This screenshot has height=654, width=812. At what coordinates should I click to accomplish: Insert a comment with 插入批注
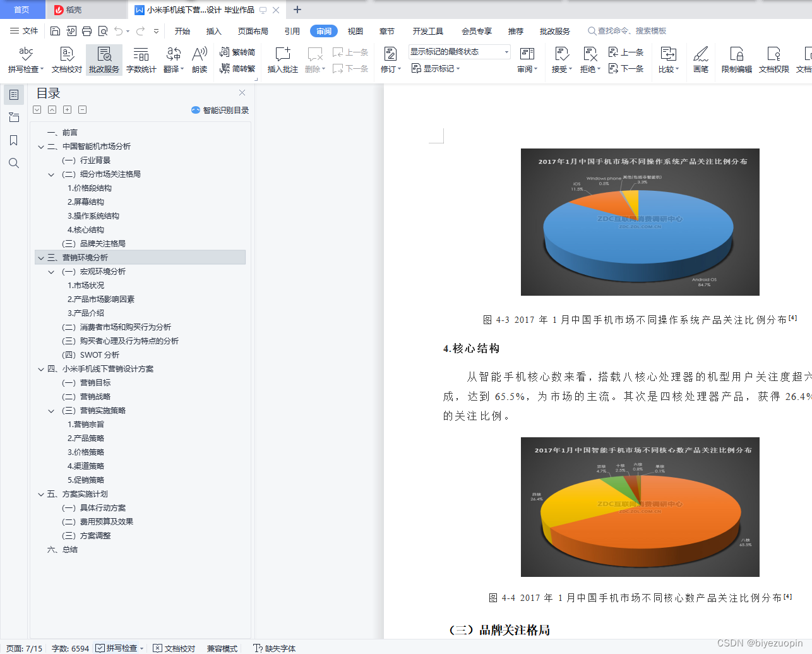coord(283,60)
